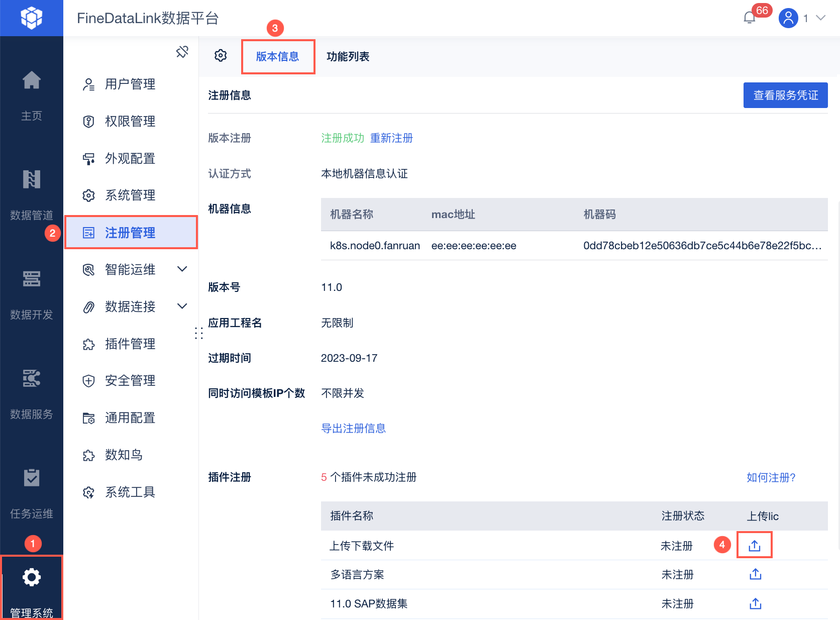840x620 pixels.
Task: Open 用户管理 menu item
Action: (131, 84)
